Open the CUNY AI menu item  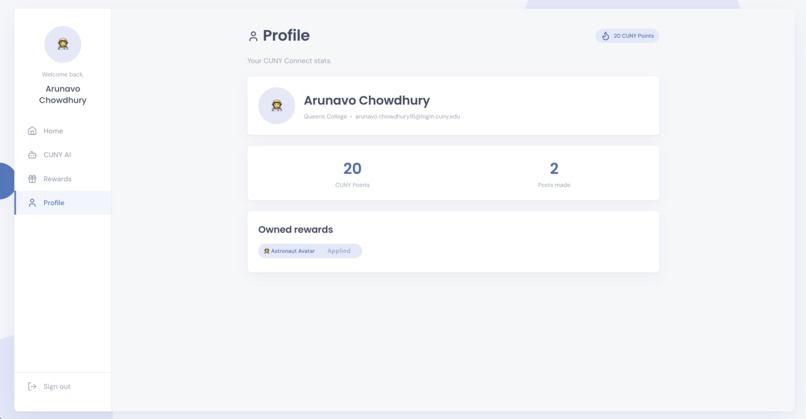(x=63, y=155)
